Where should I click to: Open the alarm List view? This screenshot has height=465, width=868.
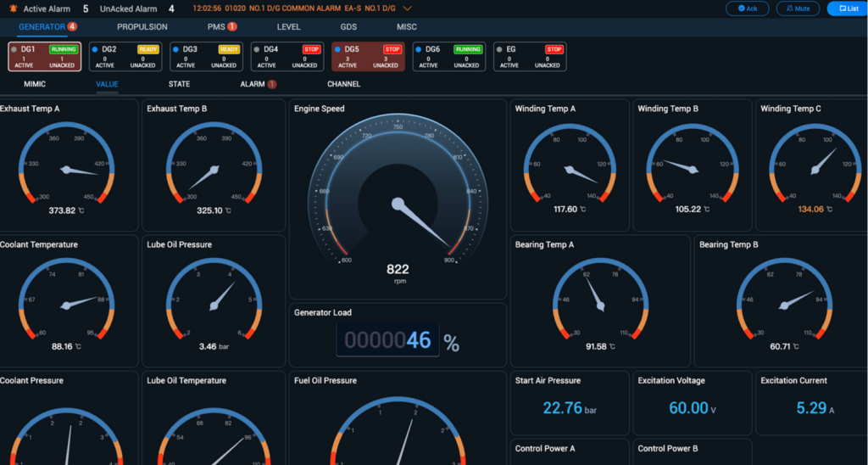click(843, 8)
